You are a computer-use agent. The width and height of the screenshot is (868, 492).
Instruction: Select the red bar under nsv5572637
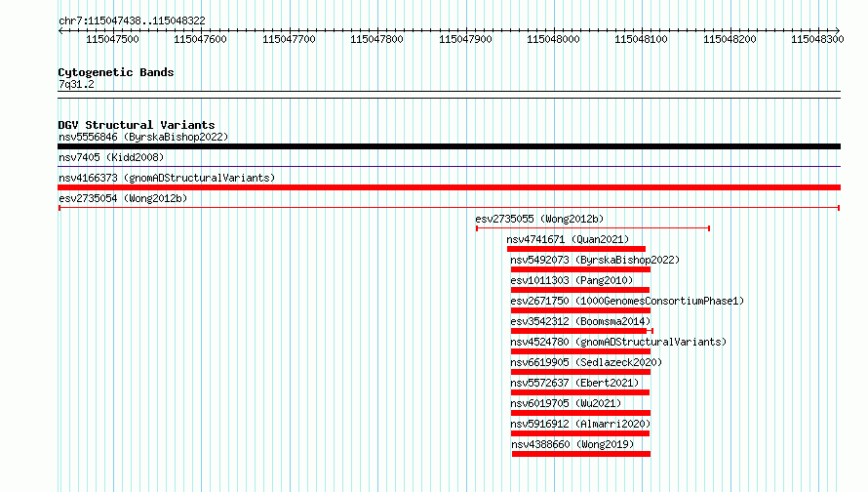(x=580, y=392)
